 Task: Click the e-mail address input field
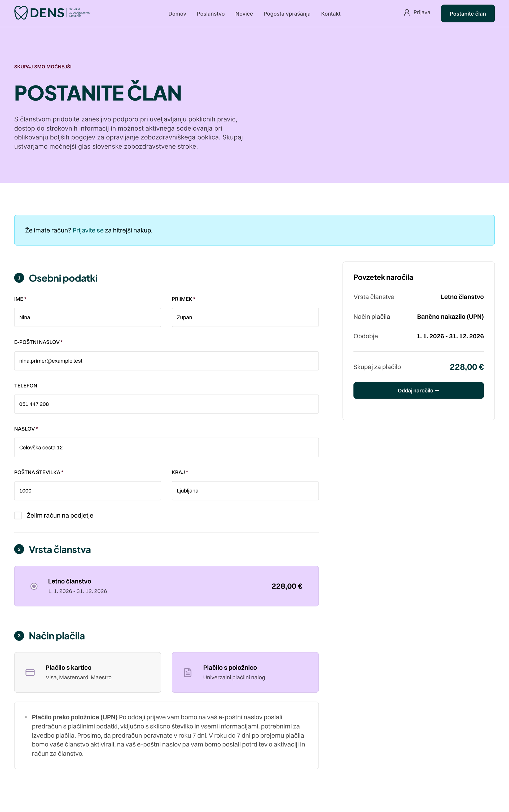(166, 361)
